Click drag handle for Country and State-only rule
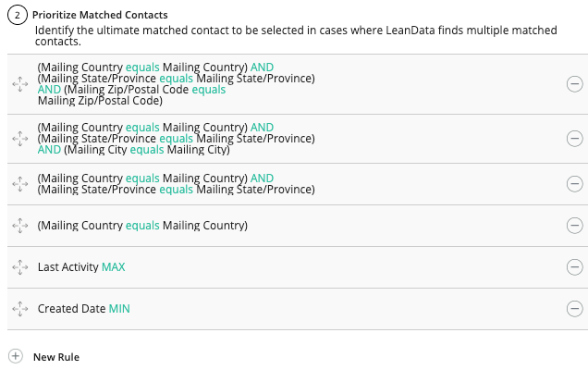The width and height of the screenshot is (588, 370). (x=19, y=184)
